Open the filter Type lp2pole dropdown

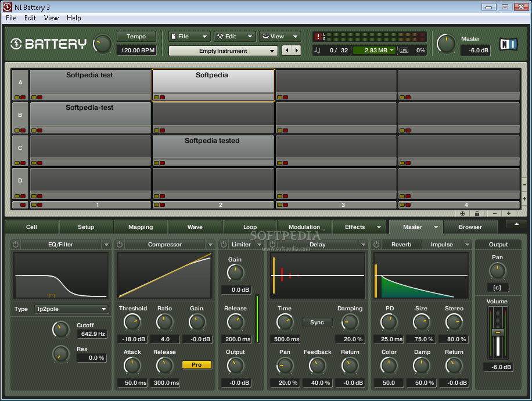(x=71, y=309)
